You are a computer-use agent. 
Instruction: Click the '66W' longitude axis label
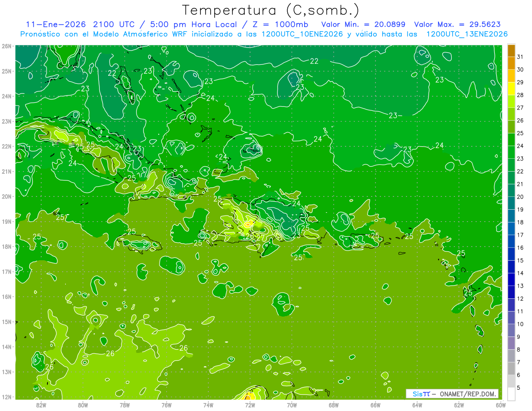(375, 405)
